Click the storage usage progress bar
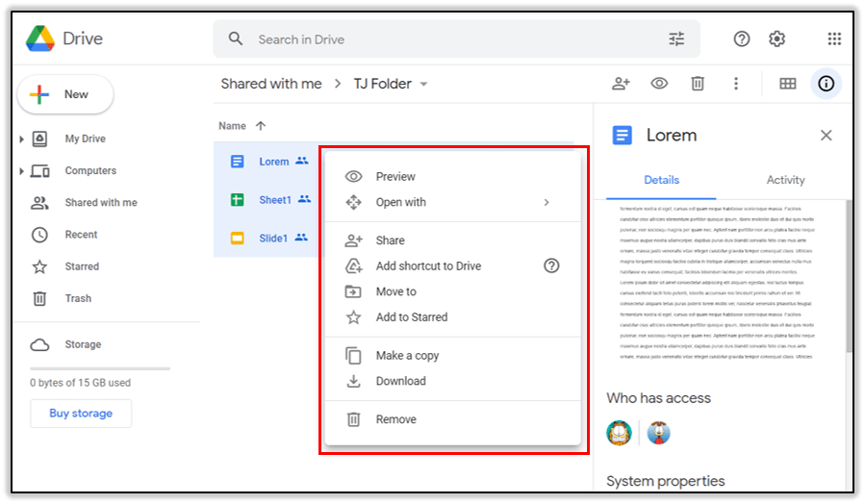865x504 pixels. (100, 368)
